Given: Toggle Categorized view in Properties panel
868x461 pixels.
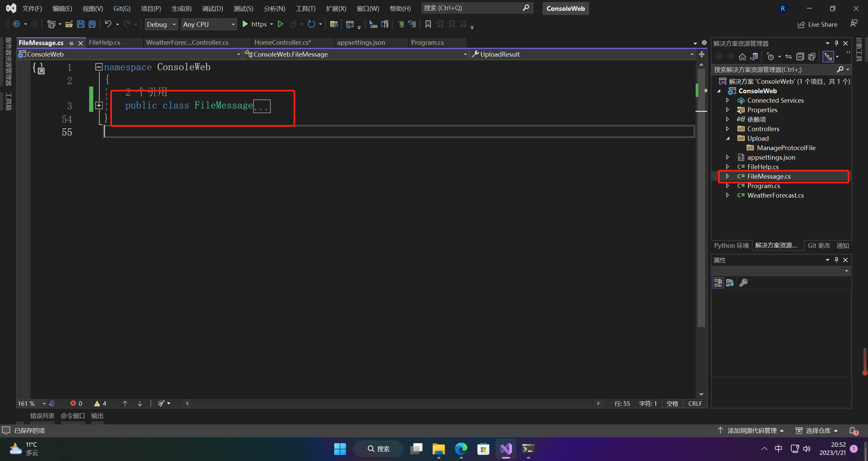Looking at the screenshot, I should (718, 283).
